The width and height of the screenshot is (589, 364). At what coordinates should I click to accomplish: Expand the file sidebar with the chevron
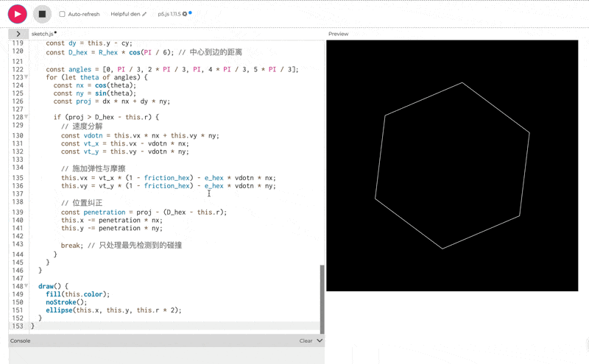(x=18, y=34)
